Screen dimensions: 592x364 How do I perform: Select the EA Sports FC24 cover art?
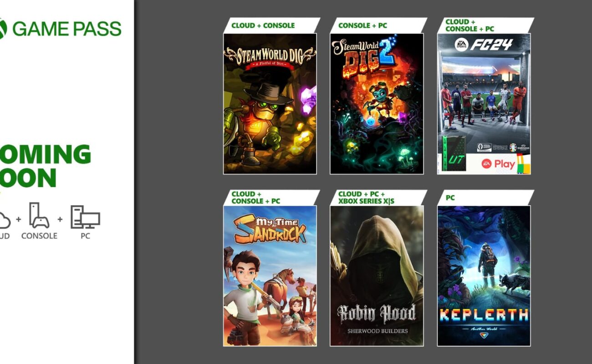click(484, 104)
